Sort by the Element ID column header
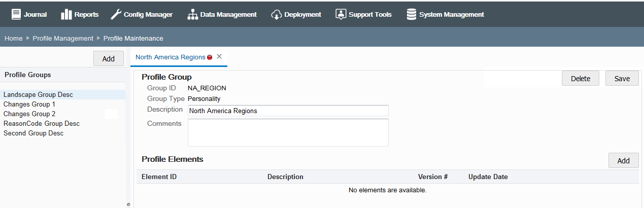Screen dimensions: 644x208 pyautogui.click(x=159, y=177)
